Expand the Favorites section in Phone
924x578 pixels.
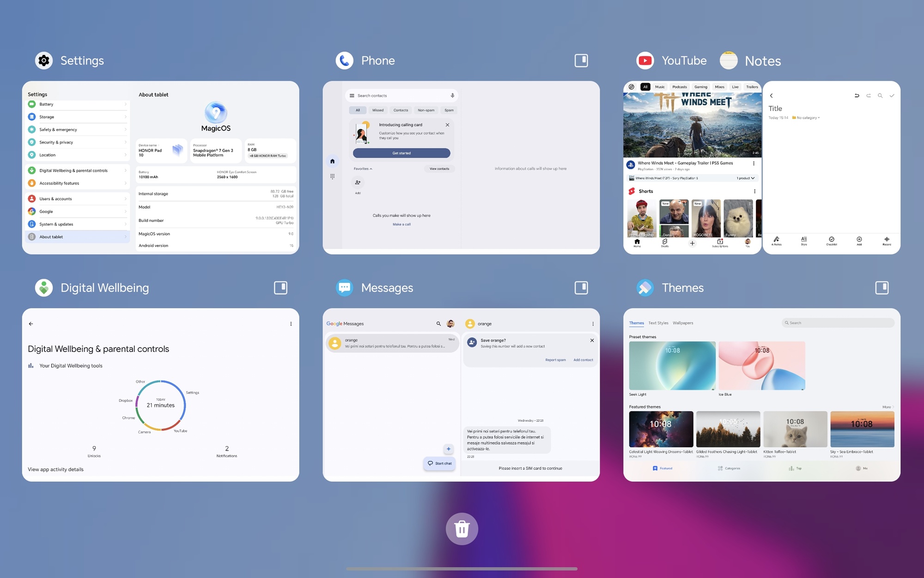click(363, 169)
